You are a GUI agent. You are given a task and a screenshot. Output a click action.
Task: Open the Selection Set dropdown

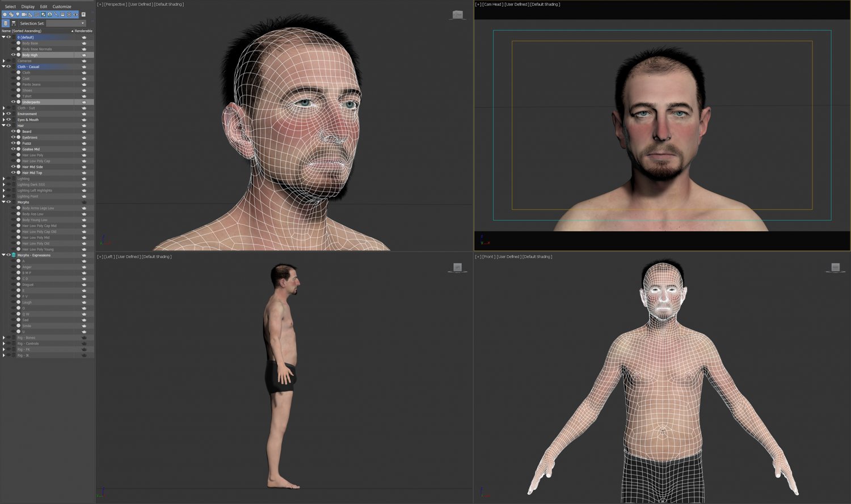(83, 23)
